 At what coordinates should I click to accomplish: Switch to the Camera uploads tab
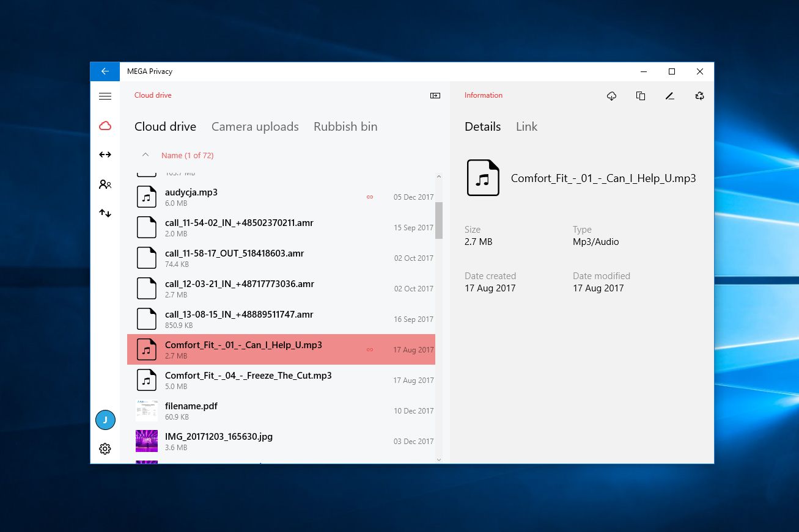[x=255, y=126]
